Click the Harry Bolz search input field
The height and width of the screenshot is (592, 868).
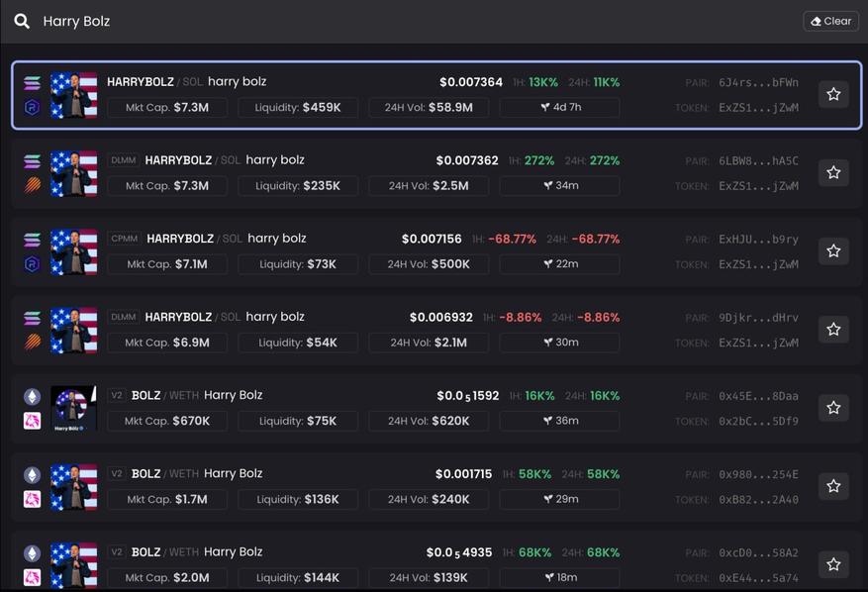coord(396,21)
